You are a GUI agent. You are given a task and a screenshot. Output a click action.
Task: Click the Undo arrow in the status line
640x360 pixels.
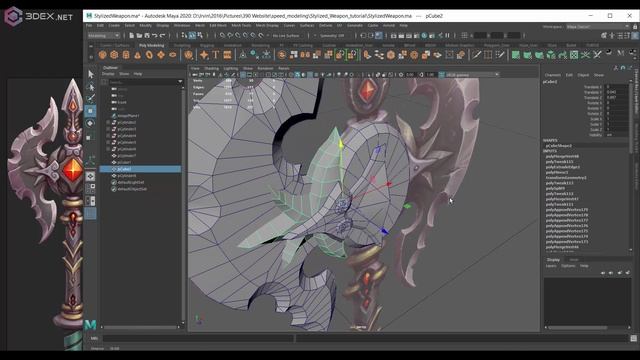coord(155,36)
